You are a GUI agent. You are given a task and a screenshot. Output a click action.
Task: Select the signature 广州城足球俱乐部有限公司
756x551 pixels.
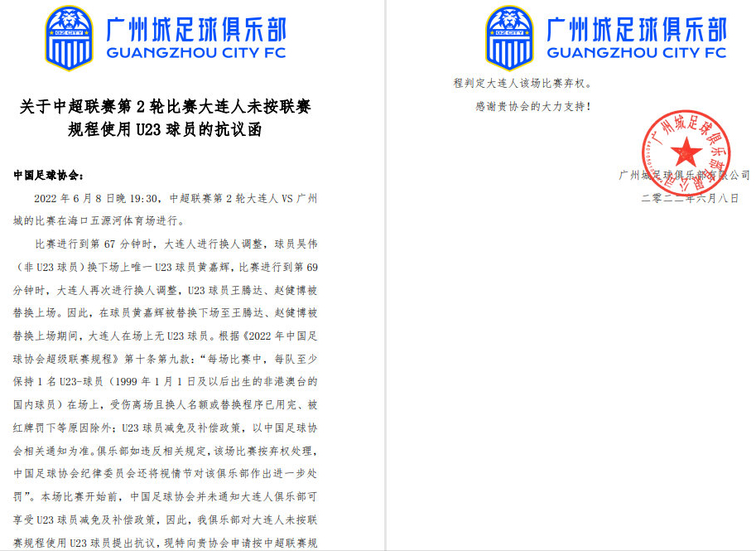[685, 175]
